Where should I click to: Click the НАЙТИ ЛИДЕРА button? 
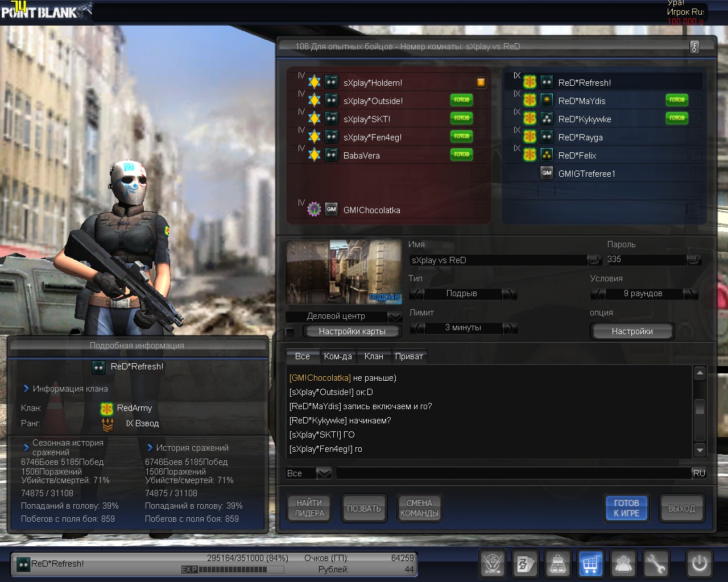tap(309, 508)
